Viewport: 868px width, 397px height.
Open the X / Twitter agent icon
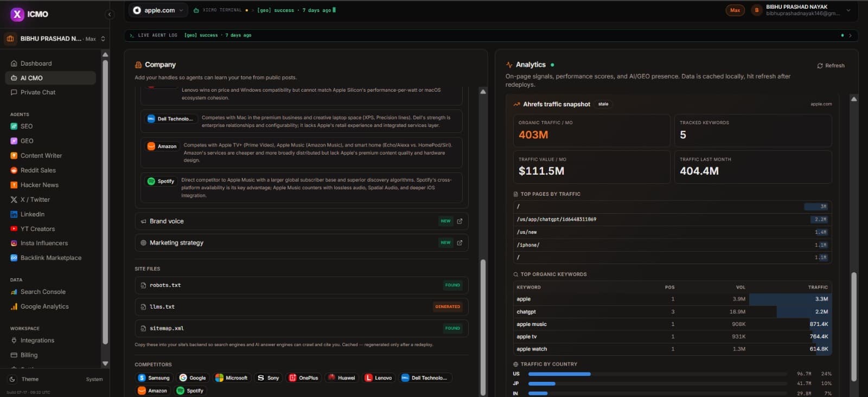click(x=14, y=200)
